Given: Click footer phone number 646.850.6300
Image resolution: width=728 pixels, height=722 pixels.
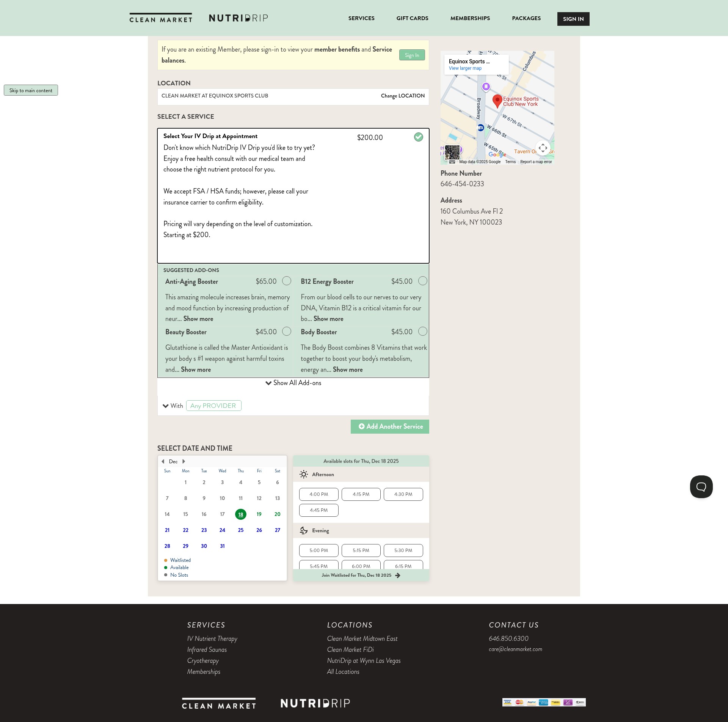Looking at the screenshot, I should 508,639.
